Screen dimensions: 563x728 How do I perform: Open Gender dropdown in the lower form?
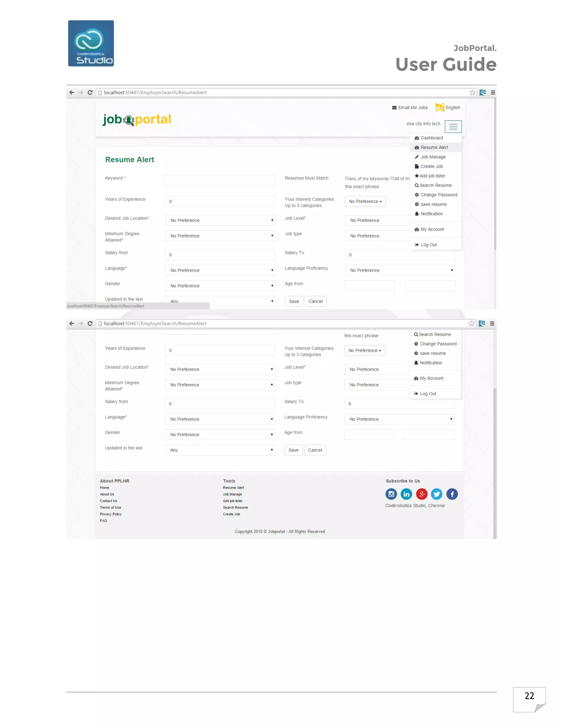pyautogui.click(x=220, y=435)
